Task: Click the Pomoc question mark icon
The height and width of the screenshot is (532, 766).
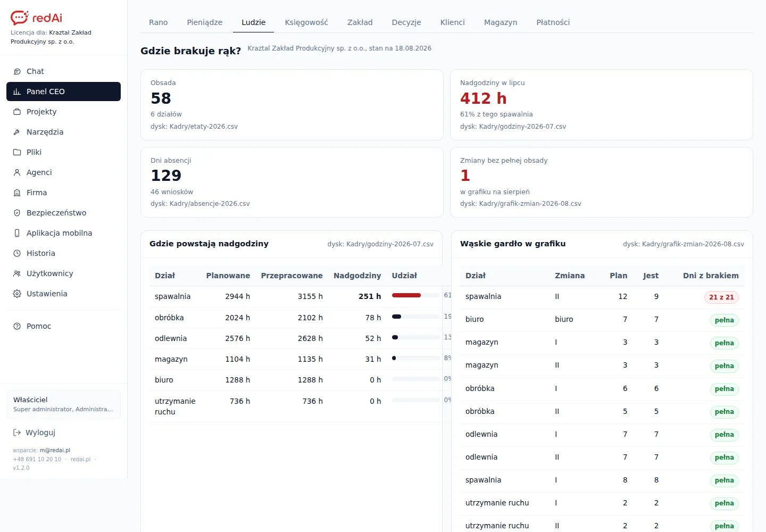Action: (17, 326)
